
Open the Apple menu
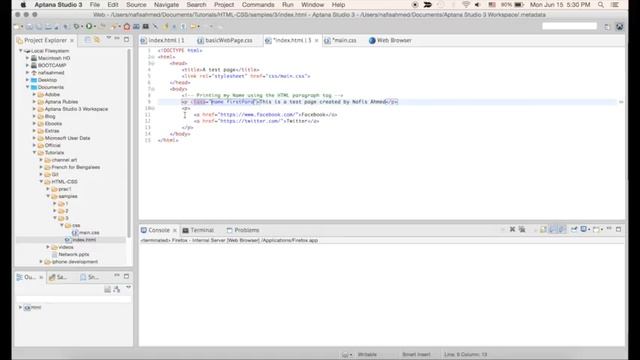point(23,5)
